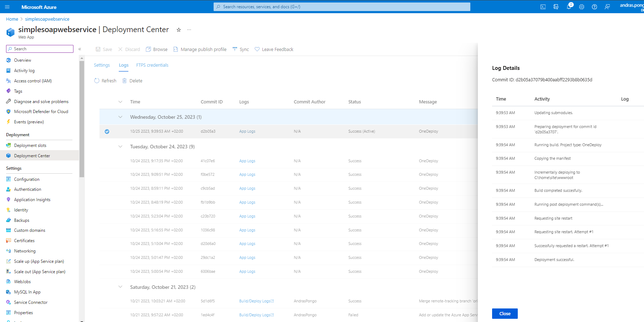
Task: Click the Diagnose and solve problems wrench icon
Action: (x=9, y=101)
